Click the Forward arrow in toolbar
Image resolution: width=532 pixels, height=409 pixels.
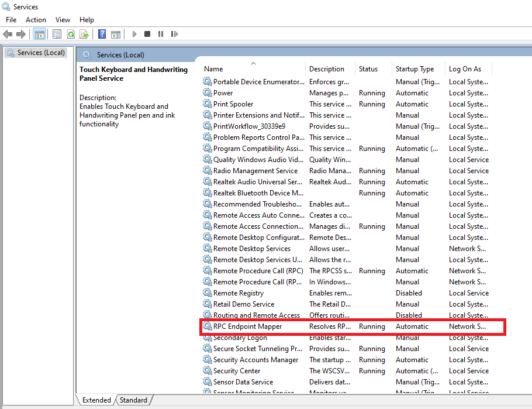click(x=21, y=35)
